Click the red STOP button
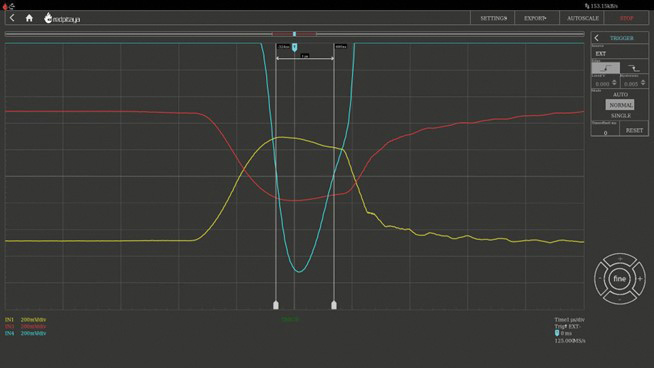Screen dimensions: 654x368 (626, 18)
